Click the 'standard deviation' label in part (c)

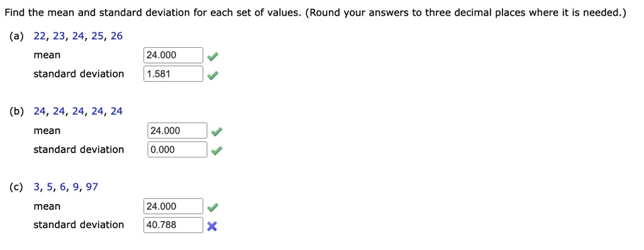[x=79, y=225]
